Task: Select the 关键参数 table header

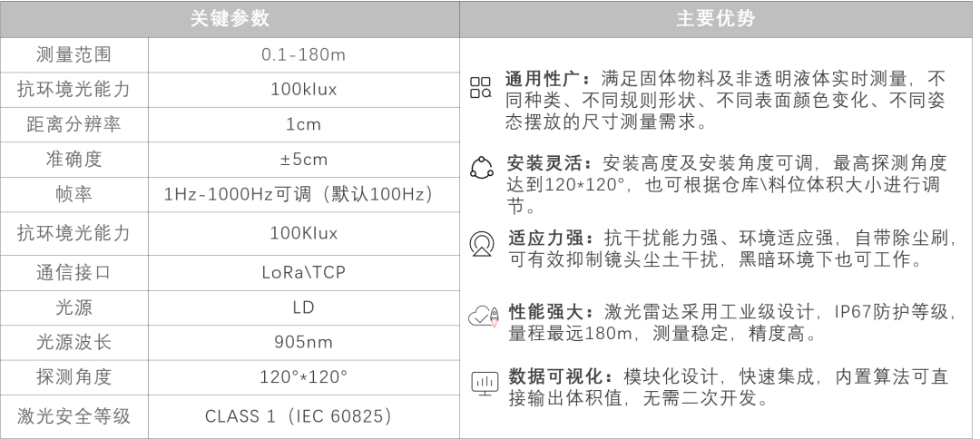Action: [x=230, y=19]
